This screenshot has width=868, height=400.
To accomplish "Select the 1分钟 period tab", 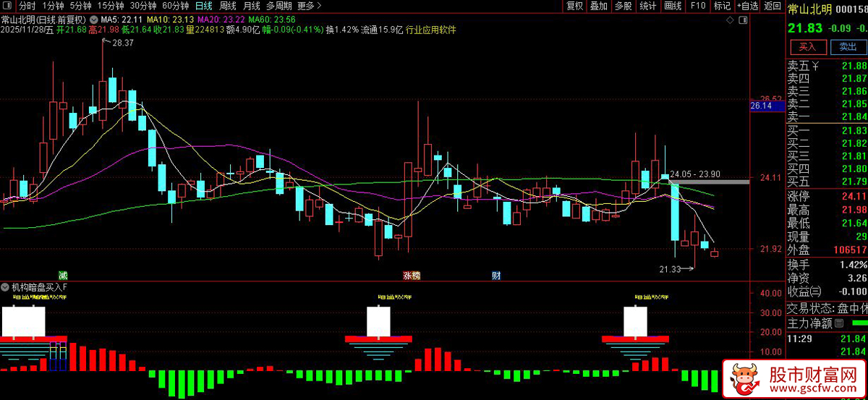I will coord(54,6).
